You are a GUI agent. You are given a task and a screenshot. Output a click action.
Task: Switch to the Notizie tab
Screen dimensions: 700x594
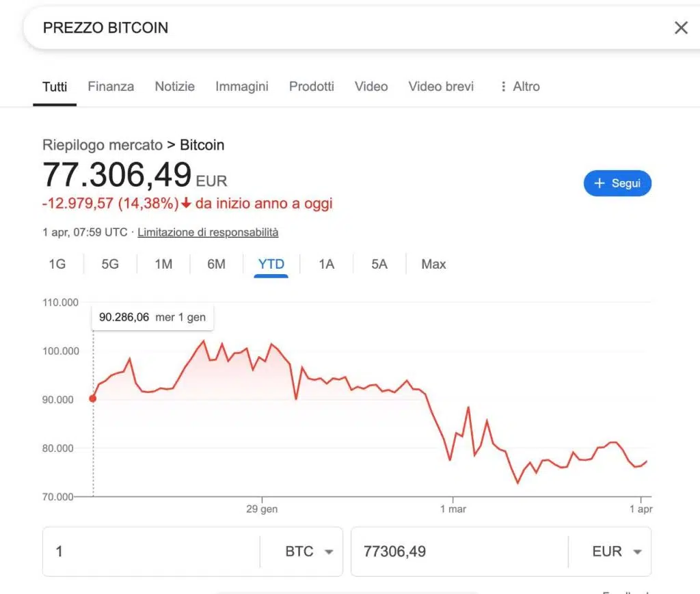[x=174, y=87]
